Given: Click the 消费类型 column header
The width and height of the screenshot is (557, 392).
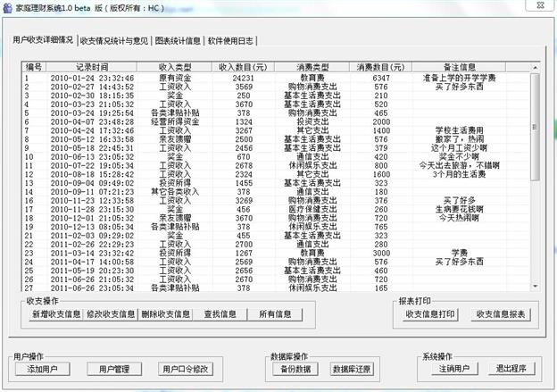Looking at the screenshot, I should (312, 67).
